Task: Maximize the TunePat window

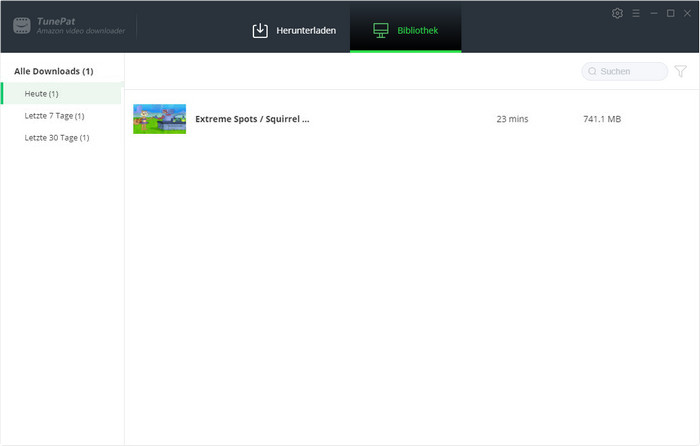Action: point(671,13)
